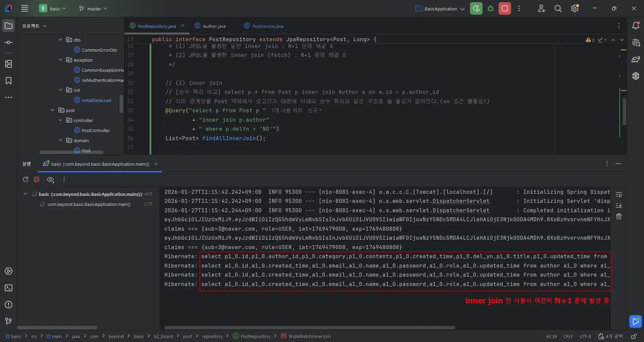Open editor tabs more-options menu
Image resolution: width=644 pixels, height=342 pixels.
click(x=619, y=26)
